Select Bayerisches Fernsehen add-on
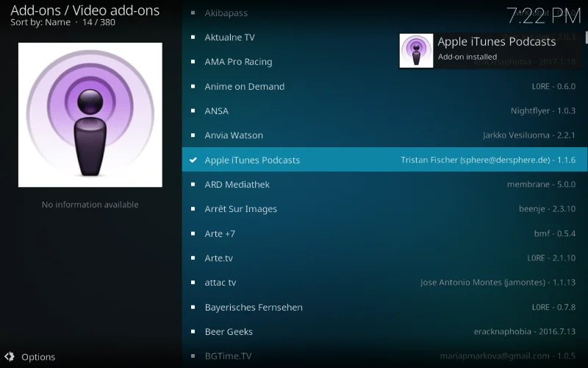This screenshot has width=588, height=368. click(x=384, y=307)
